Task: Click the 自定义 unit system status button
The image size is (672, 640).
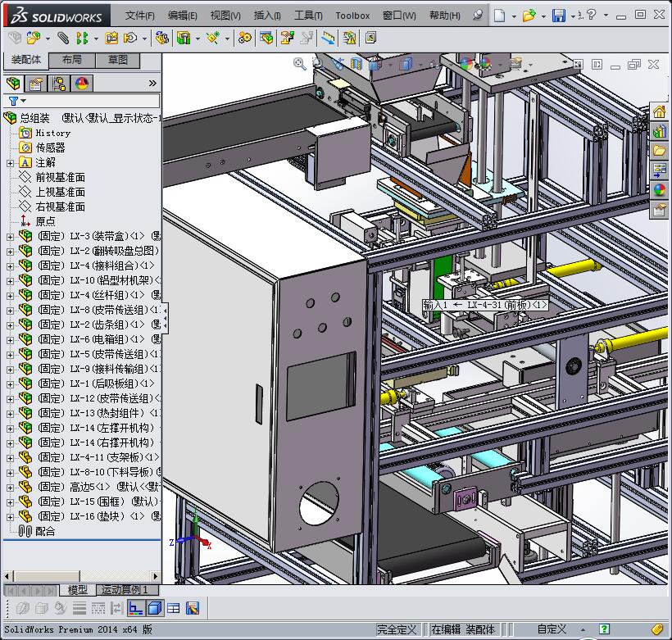Action: coord(552,629)
